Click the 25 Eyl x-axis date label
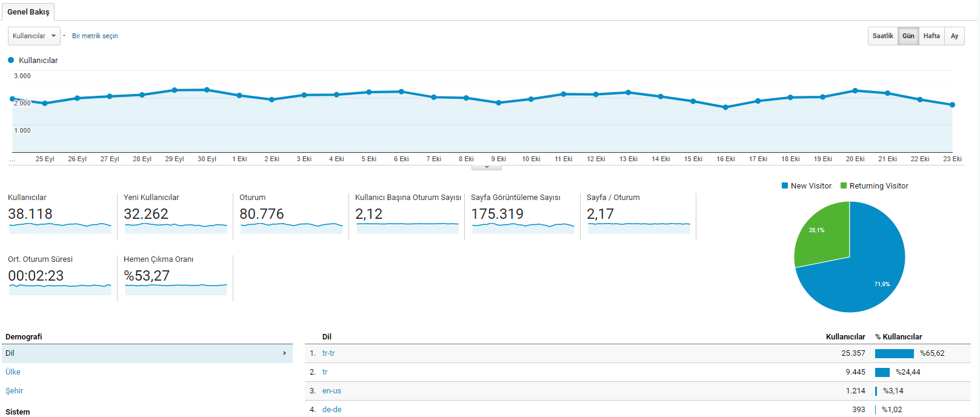 45,159
